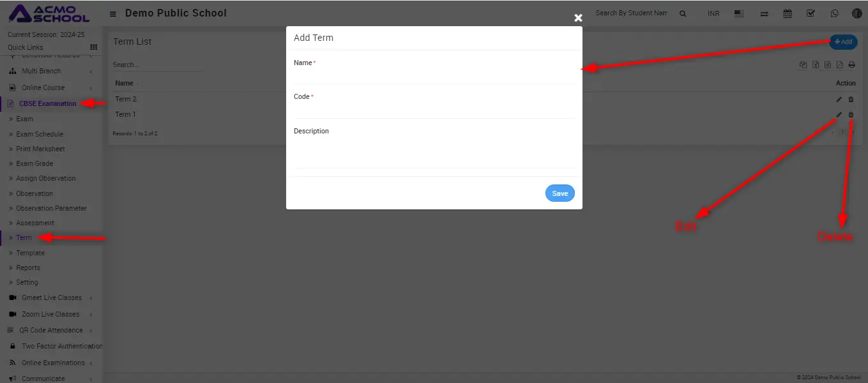Expand the Online Course menu

43,87
